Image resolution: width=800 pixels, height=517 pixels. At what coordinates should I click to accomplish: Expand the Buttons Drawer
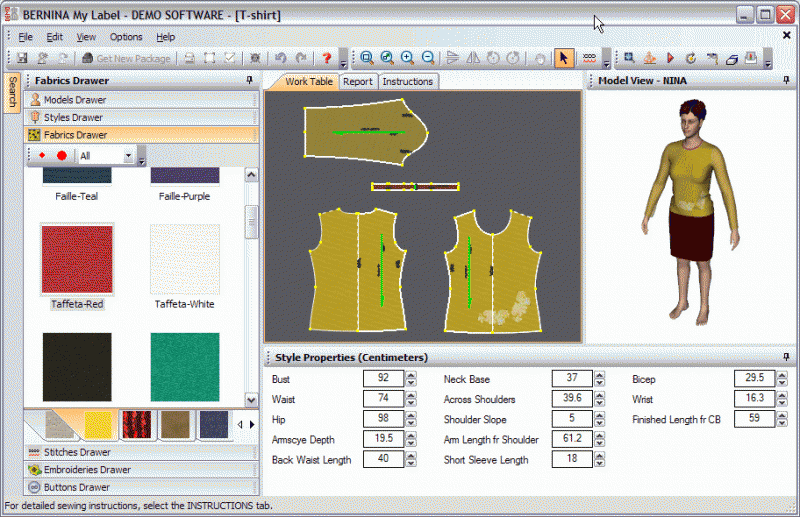click(x=142, y=487)
